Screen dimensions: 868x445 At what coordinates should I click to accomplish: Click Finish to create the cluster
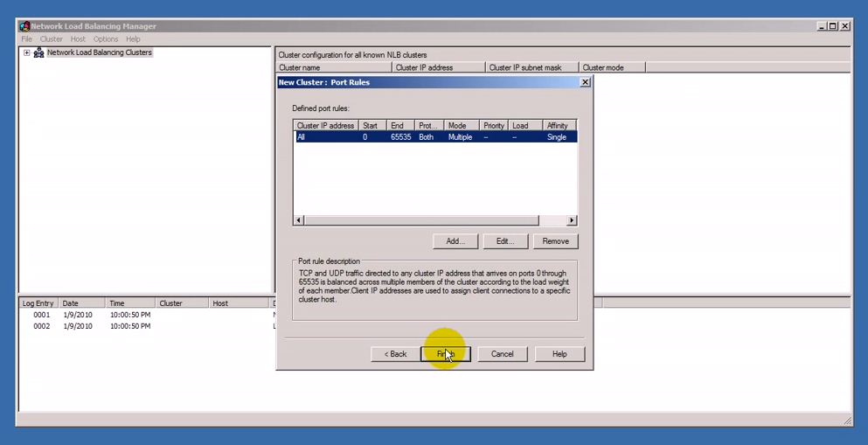click(446, 354)
